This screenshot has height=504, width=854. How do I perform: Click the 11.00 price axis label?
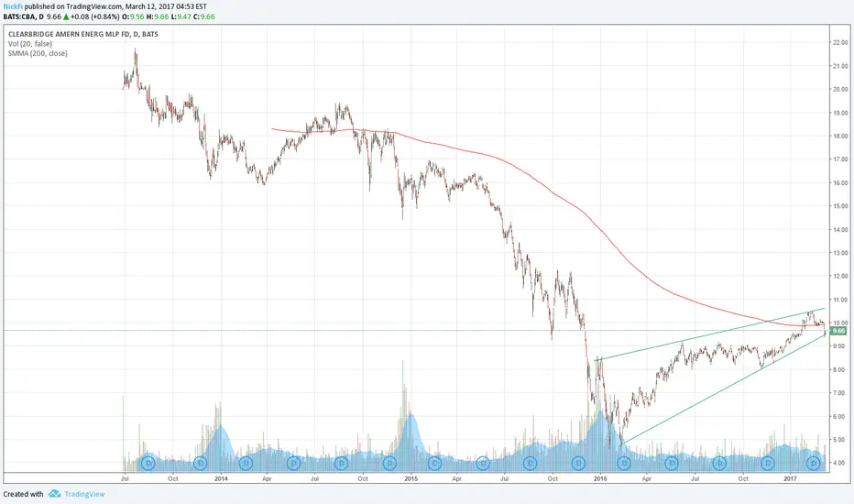(840, 300)
